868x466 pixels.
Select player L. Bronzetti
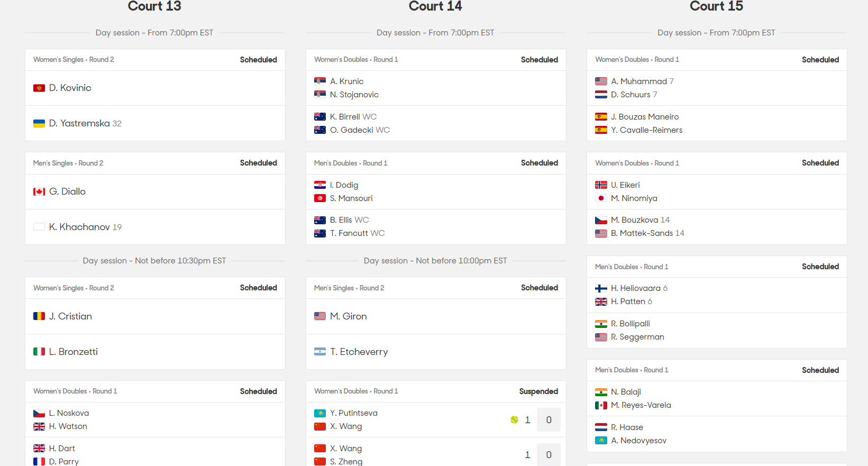pyautogui.click(x=74, y=352)
